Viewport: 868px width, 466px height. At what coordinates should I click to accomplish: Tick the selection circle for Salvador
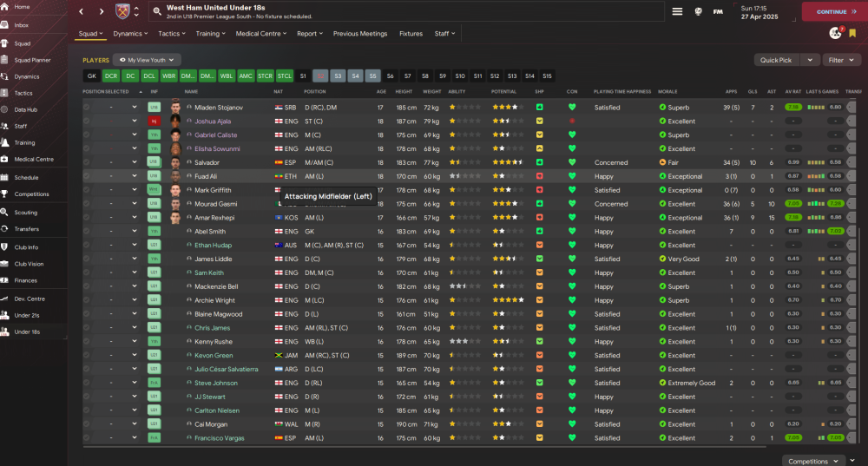86,162
